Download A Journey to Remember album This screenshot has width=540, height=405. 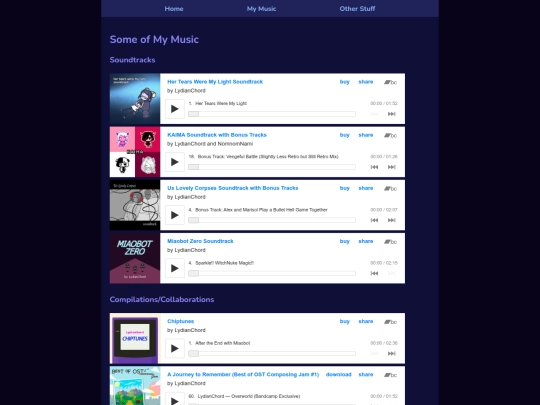point(339,374)
